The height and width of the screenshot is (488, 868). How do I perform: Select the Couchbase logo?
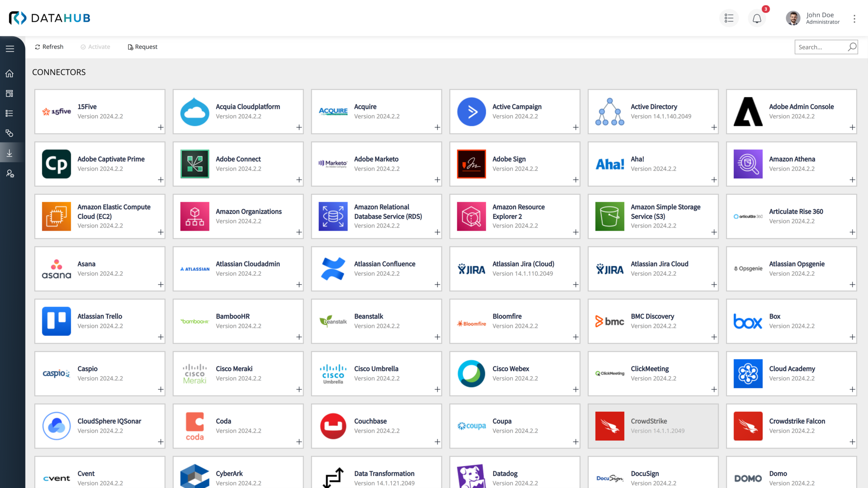pos(333,426)
